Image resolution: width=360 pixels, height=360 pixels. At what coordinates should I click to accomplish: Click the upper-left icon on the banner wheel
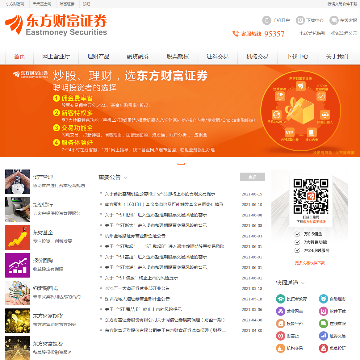point(280,96)
